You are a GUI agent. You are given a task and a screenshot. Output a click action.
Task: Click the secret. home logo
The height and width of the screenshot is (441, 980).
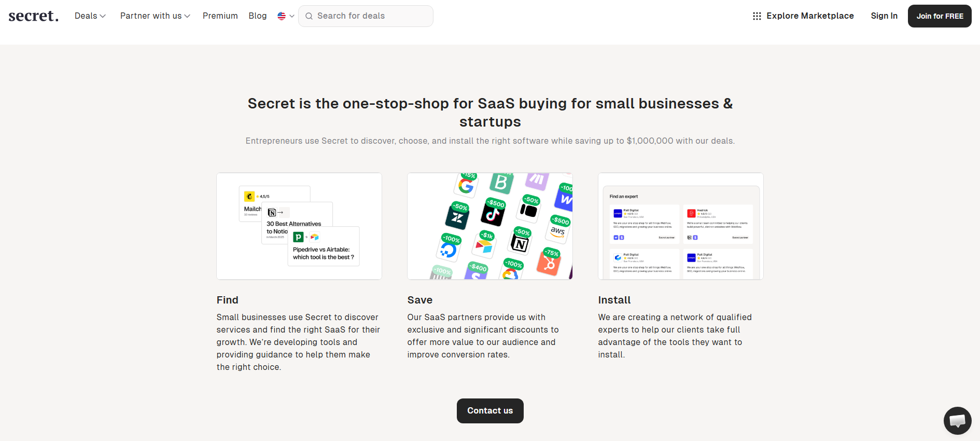(34, 16)
